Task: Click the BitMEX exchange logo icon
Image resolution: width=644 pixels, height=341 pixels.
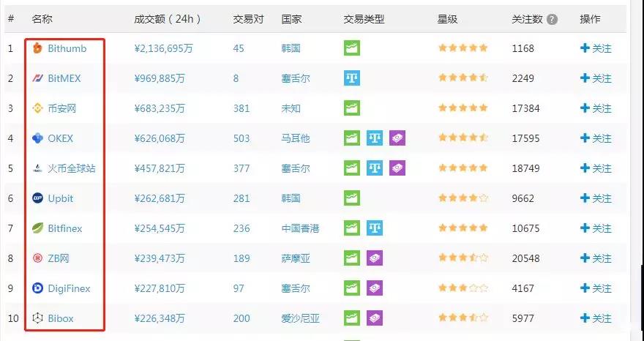Action: click(x=37, y=78)
